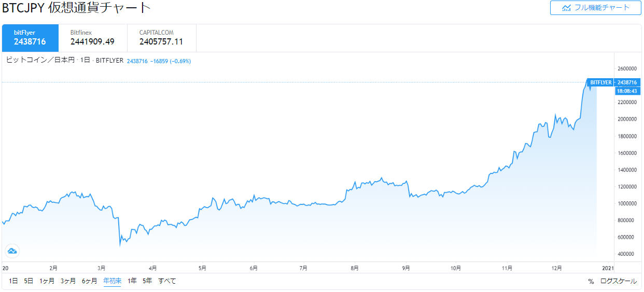This screenshot has height=292, width=644.
Task: Click the TradingView cloud logo icon
Action: 12,251
